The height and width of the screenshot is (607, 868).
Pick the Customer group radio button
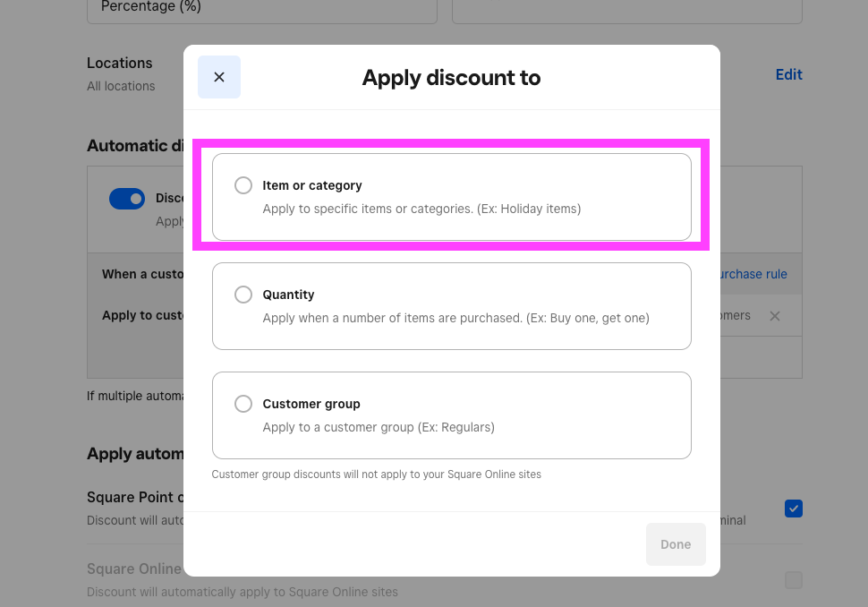243,404
